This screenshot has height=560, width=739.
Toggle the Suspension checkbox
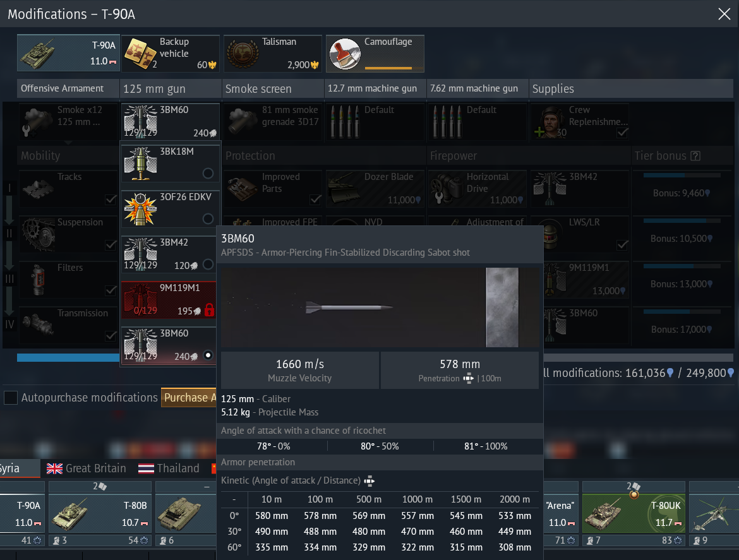coord(111,246)
